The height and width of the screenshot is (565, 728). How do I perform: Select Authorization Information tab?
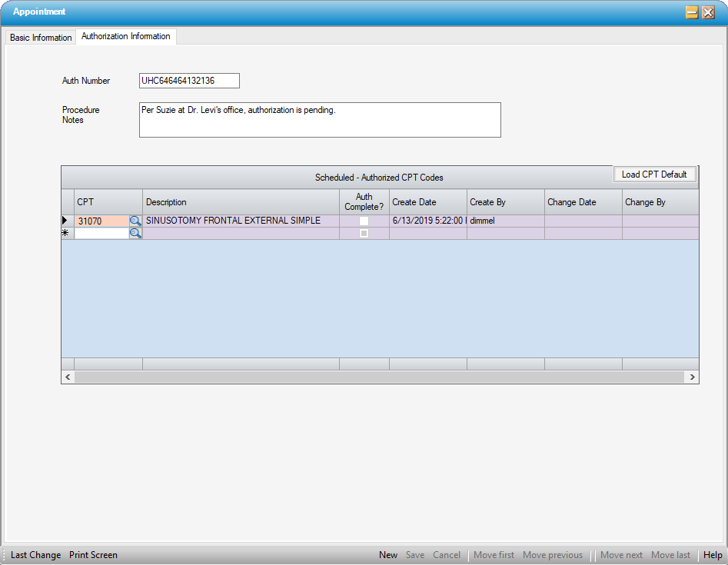[126, 37]
